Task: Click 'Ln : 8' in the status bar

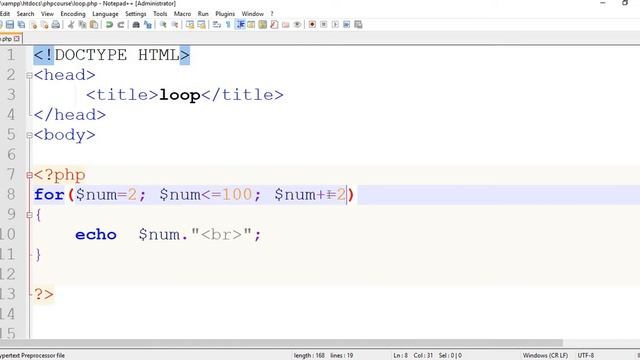Action: (x=400, y=356)
